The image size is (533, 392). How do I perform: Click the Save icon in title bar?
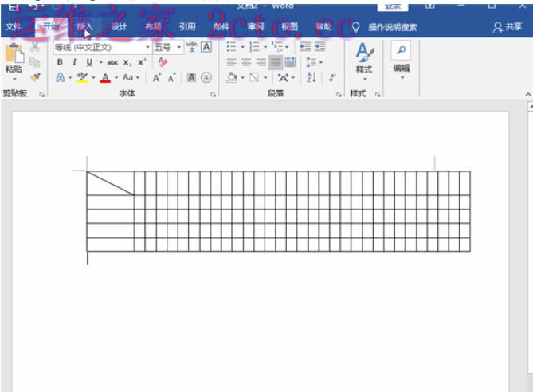(x=14, y=6)
